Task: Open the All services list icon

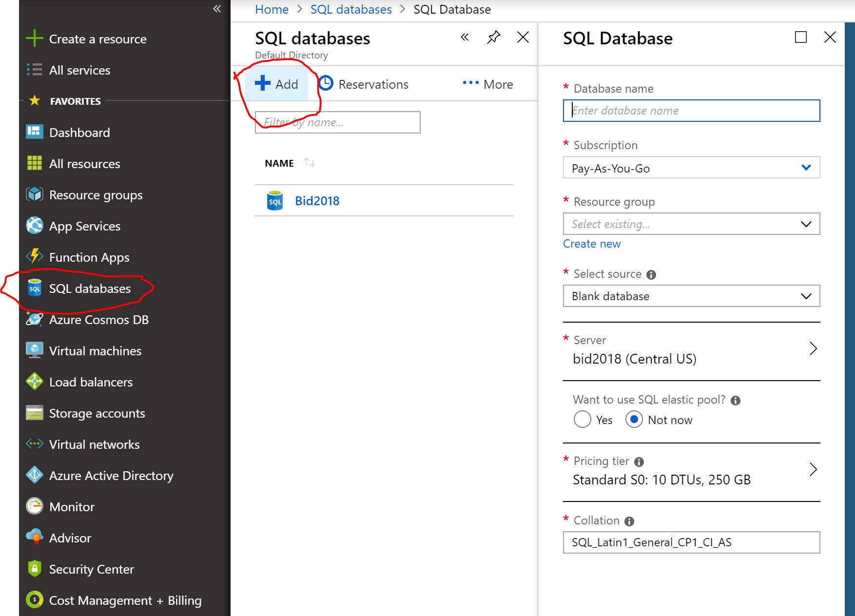Action: point(35,70)
